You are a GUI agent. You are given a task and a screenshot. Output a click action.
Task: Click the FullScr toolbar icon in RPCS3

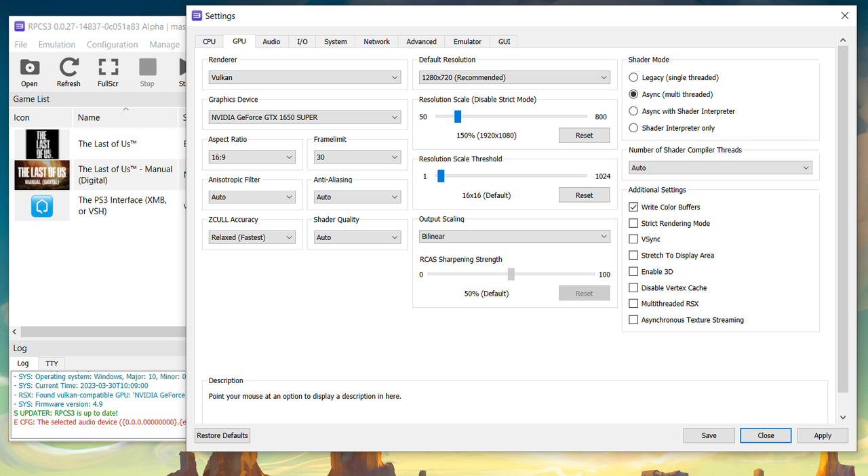pyautogui.click(x=108, y=67)
